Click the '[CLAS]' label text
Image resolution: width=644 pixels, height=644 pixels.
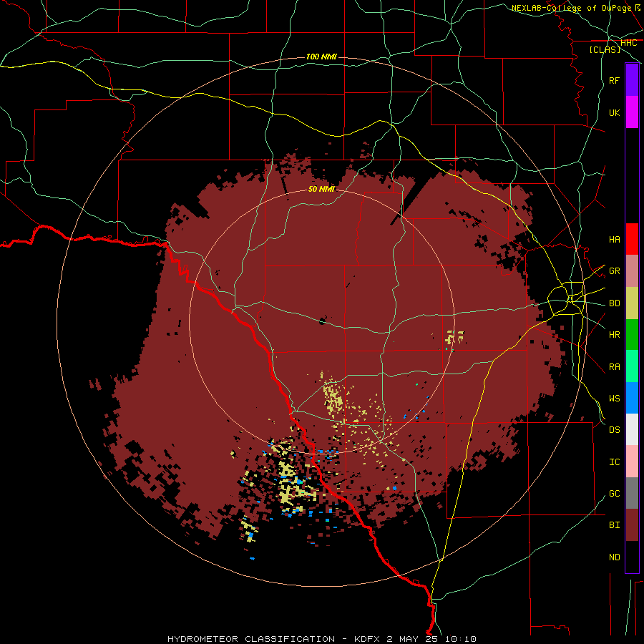605,50
